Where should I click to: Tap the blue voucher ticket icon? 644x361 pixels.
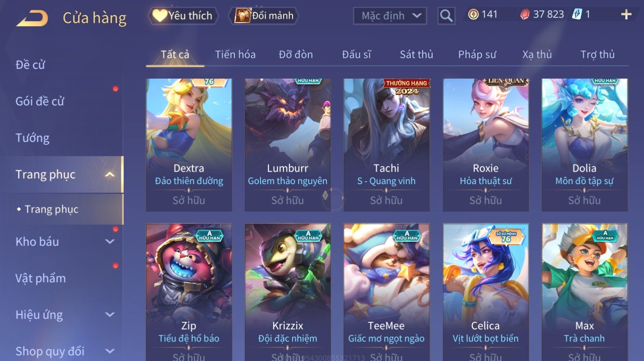pyautogui.click(x=577, y=14)
